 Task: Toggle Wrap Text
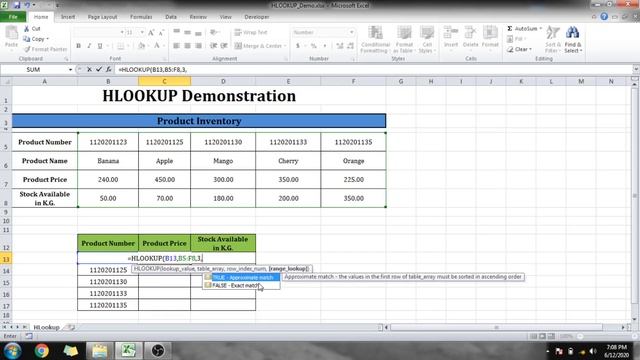coord(251,32)
